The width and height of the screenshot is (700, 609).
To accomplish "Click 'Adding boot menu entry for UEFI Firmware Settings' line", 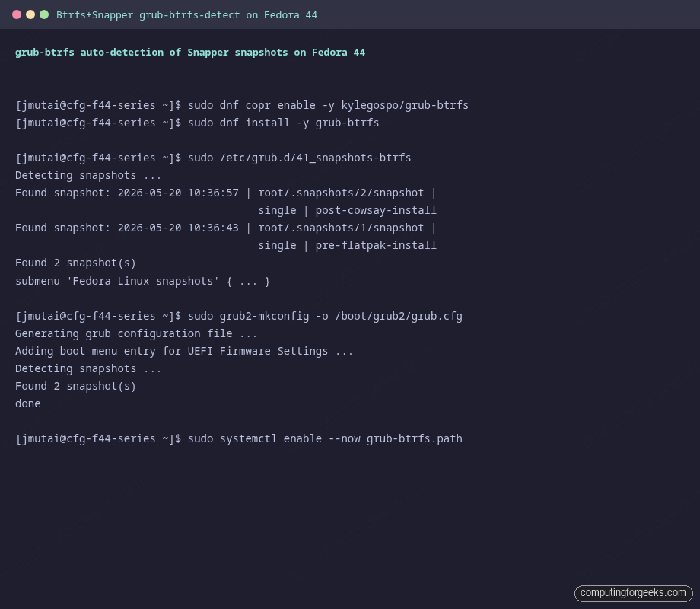I will [x=184, y=351].
